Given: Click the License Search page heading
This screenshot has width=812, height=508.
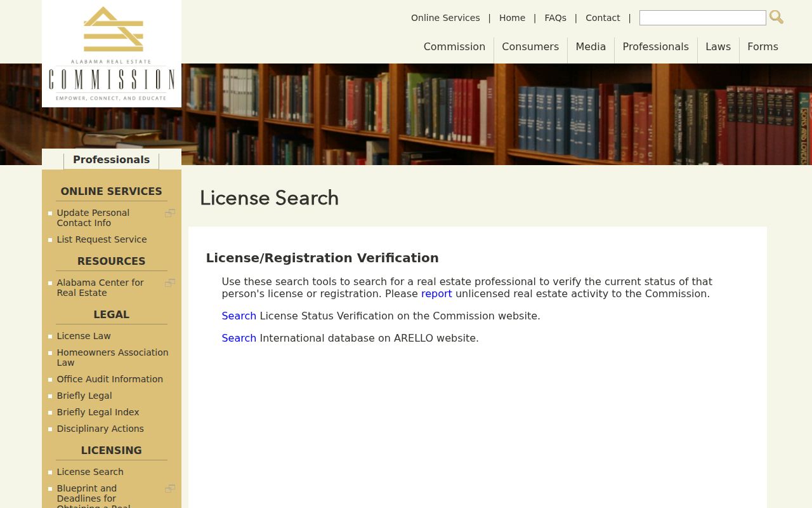Looking at the screenshot, I should pos(269,198).
